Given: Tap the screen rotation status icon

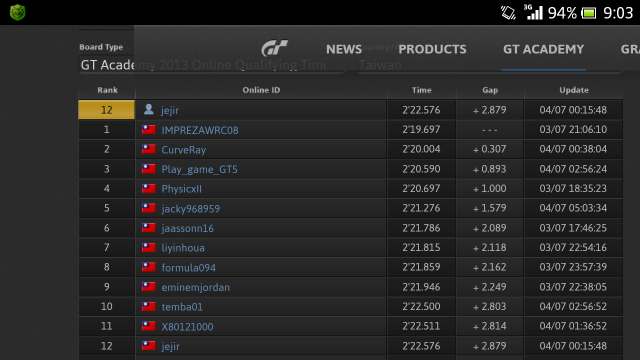Looking at the screenshot, I should [x=508, y=13].
